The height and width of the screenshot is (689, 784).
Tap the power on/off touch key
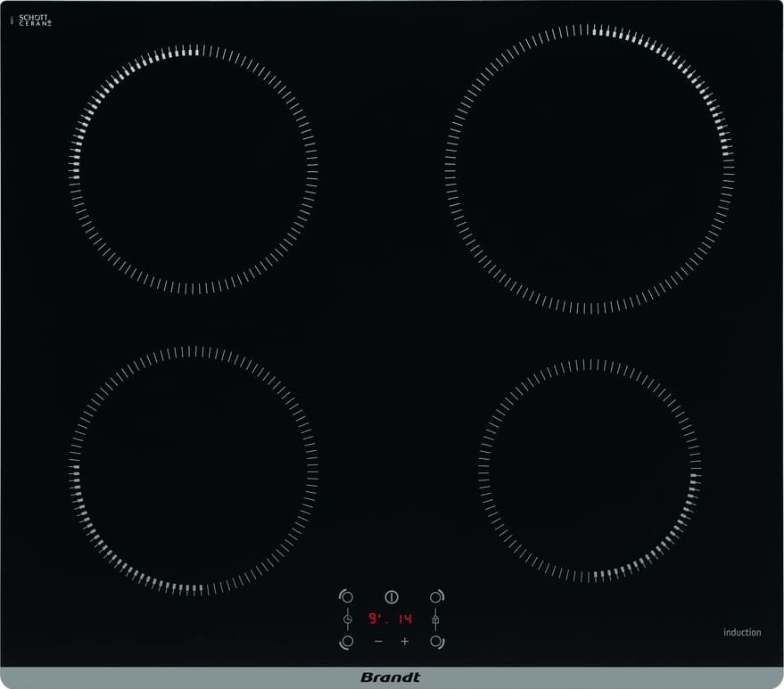tap(392, 596)
